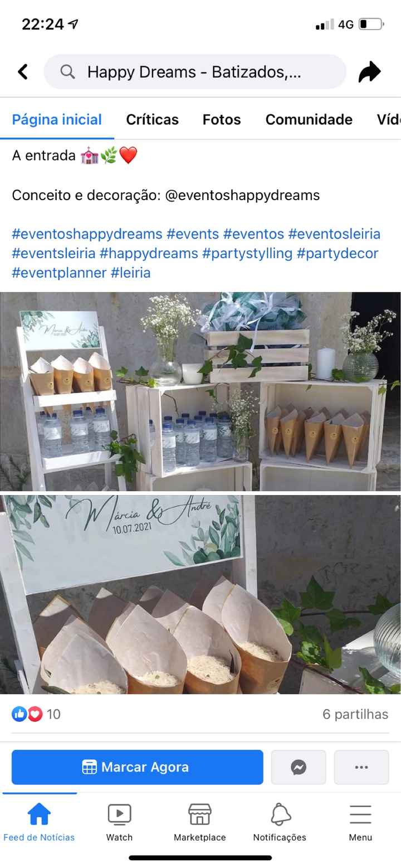
Task: Open the hamburger Menu icon
Action: tap(360, 815)
